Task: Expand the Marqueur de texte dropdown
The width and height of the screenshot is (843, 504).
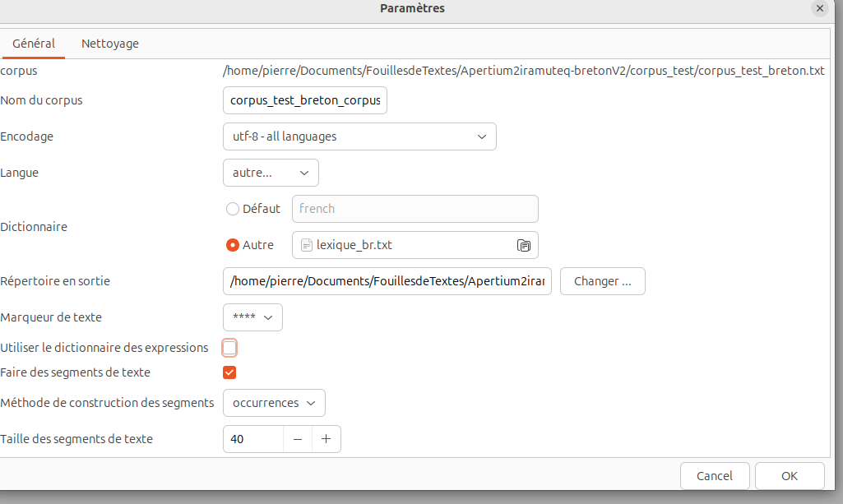Action: pyautogui.click(x=252, y=317)
